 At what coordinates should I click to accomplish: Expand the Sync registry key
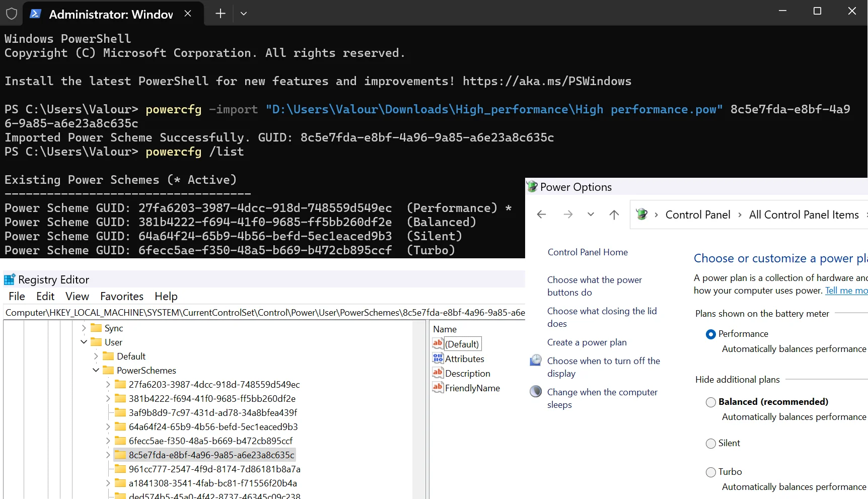click(84, 328)
